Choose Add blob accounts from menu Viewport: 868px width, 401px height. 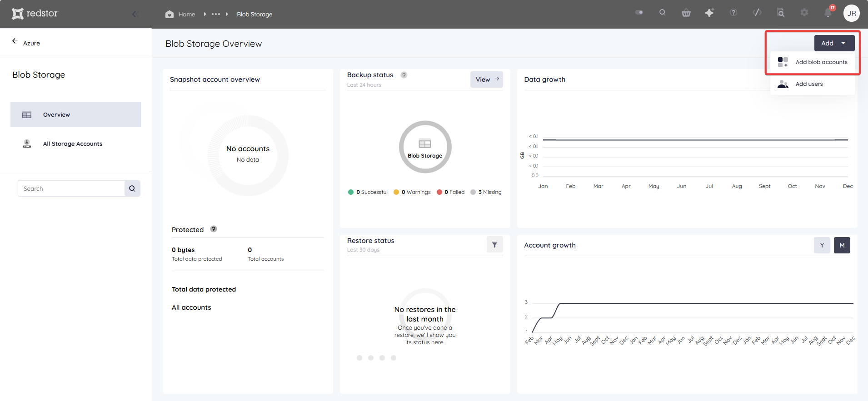(813, 62)
